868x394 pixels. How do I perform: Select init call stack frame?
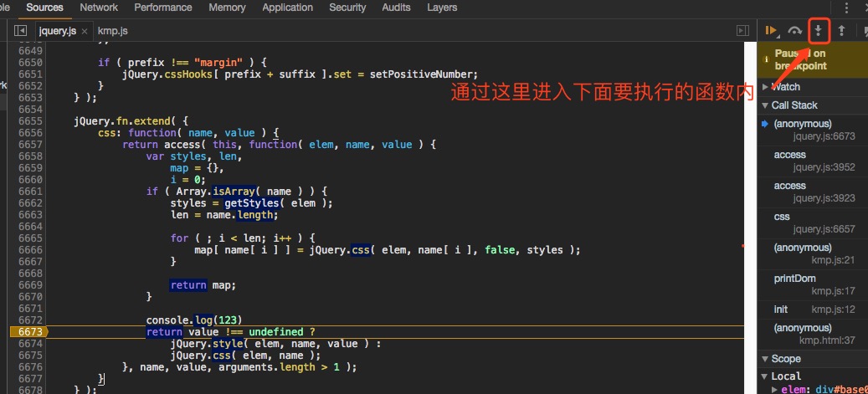click(813, 310)
